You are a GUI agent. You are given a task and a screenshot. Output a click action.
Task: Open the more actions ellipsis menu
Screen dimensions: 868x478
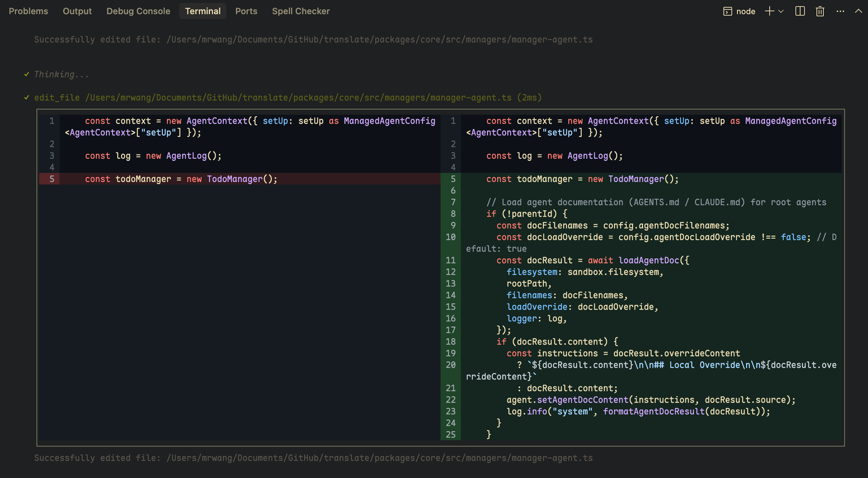point(840,11)
